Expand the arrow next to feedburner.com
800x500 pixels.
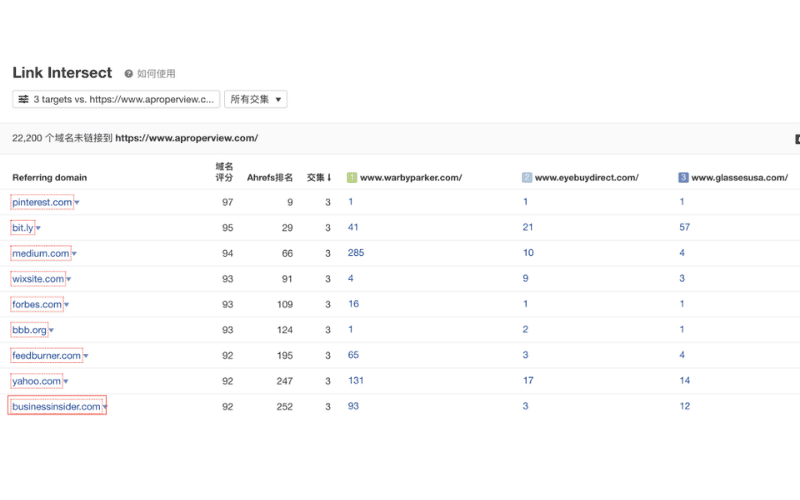click(x=86, y=356)
